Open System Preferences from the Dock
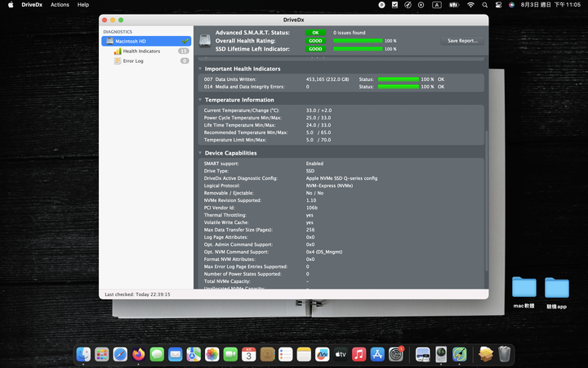Image resolution: width=588 pixels, height=368 pixels. pos(395,354)
